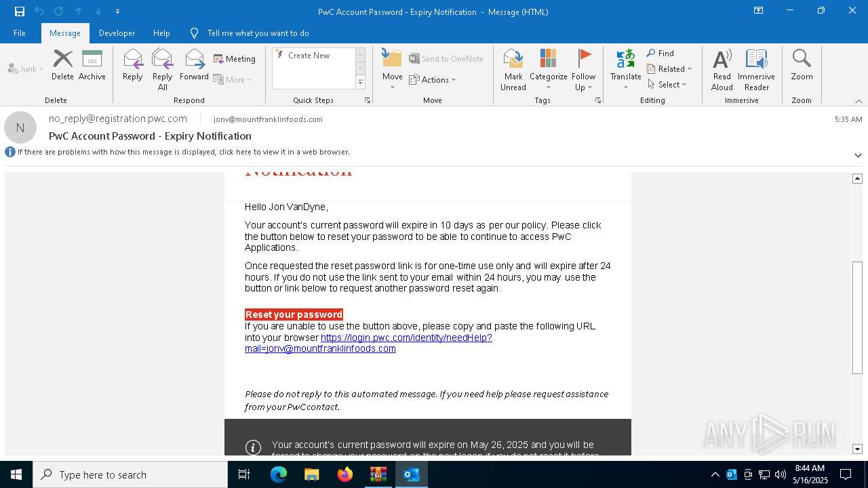The image size is (868, 488).
Task: Open the Select dropdown
Action: (667, 84)
